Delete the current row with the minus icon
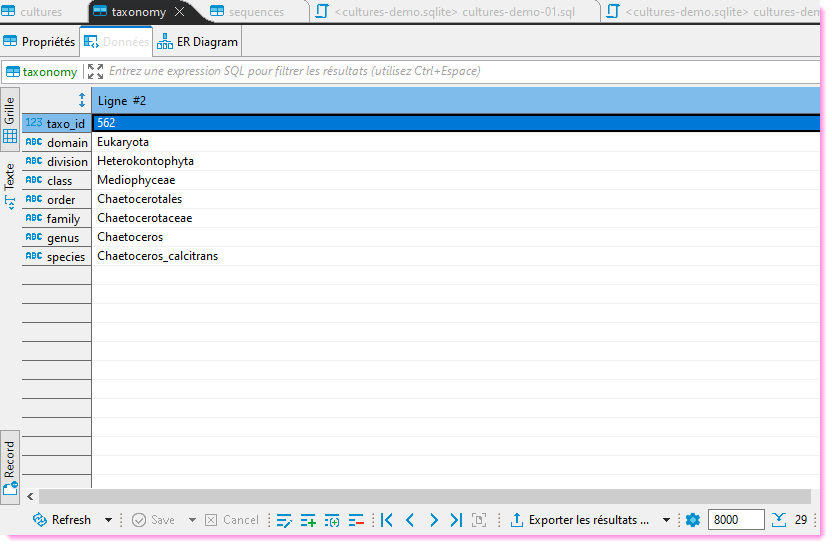Screen dimensions: 832x547 pyautogui.click(x=357, y=520)
